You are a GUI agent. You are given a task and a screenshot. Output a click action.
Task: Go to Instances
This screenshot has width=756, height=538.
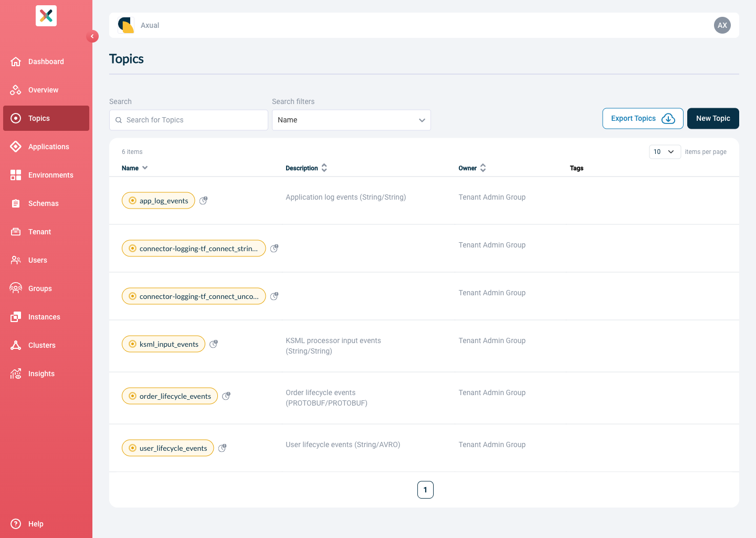point(46,317)
